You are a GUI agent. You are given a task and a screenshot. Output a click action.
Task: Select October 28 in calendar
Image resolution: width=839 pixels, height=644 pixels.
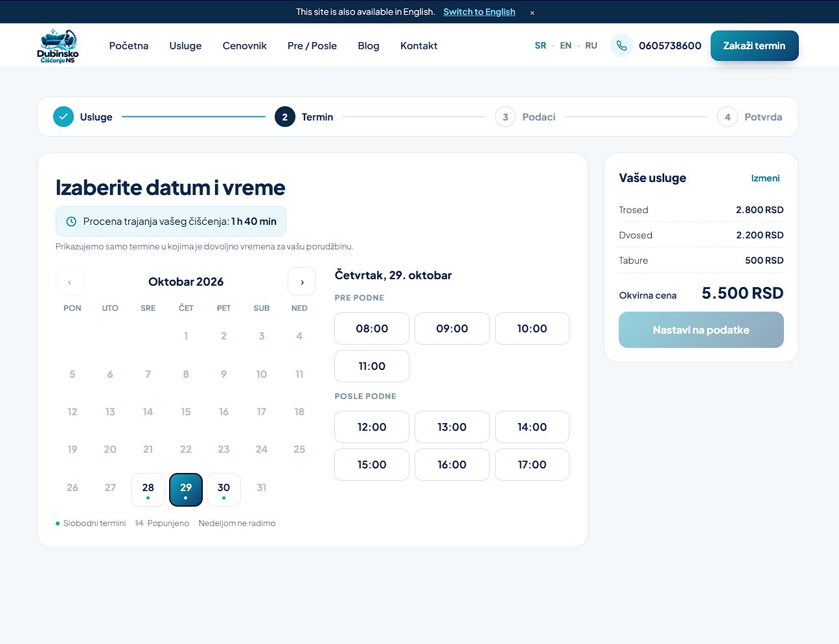tap(148, 490)
